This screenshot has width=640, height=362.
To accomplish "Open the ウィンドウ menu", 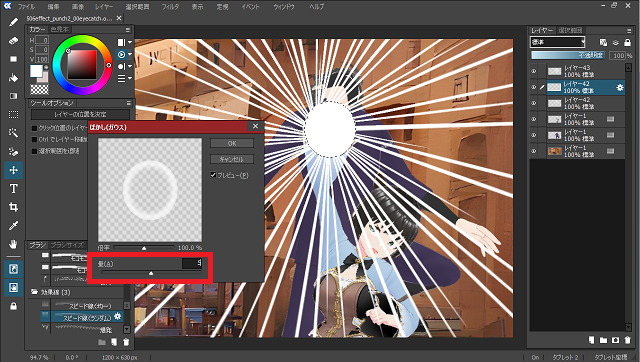I will (x=284, y=7).
